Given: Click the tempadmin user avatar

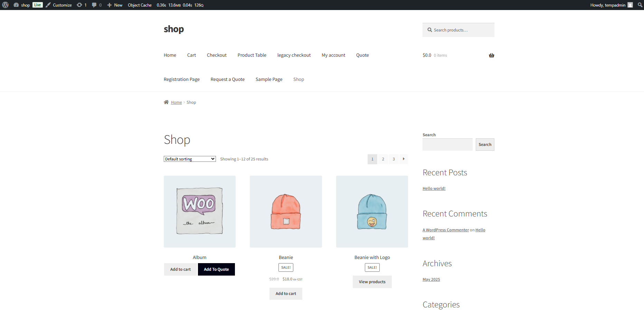Looking at the screenshot, I should [x=630, y=5].
